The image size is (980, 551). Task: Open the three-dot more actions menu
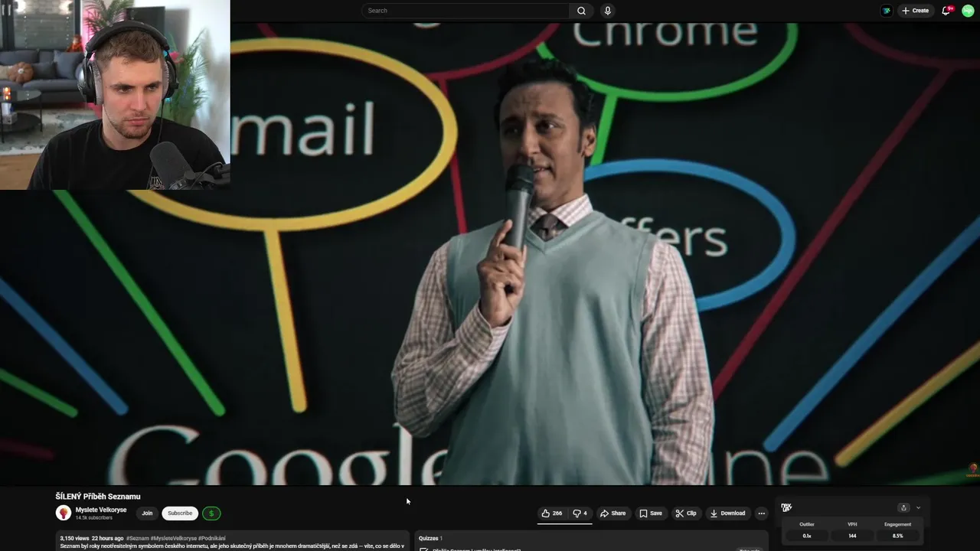point(761,514)
